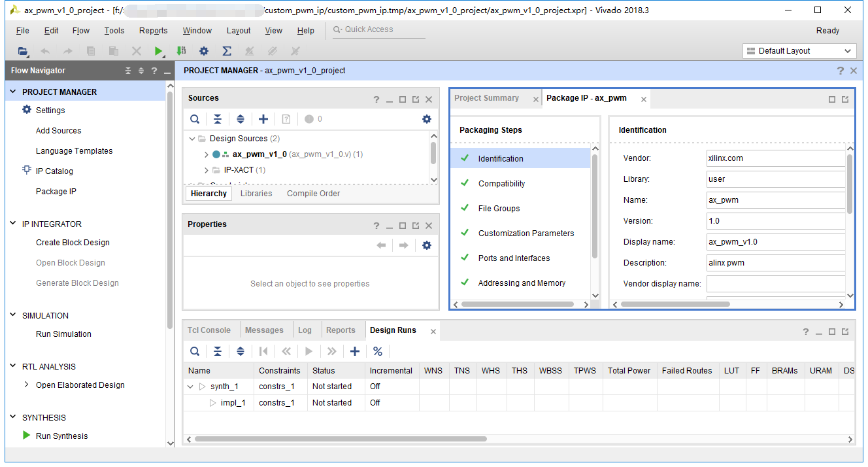
Task: Expand the IP-XACT folder
Action: [207, 170]
